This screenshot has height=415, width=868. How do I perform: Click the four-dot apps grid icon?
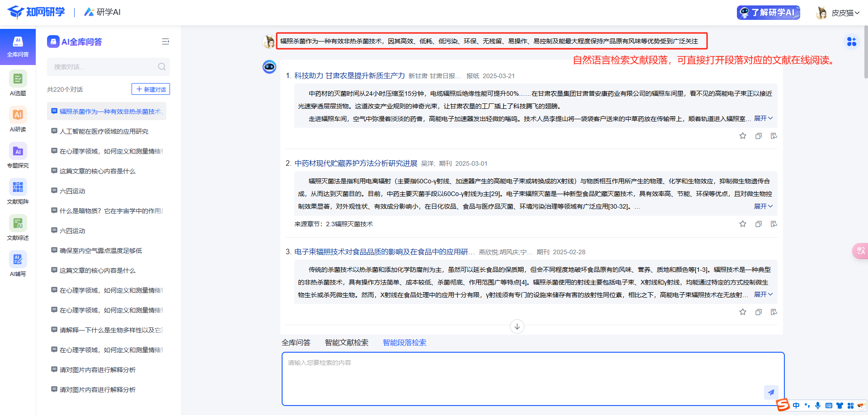click(851, 42)
